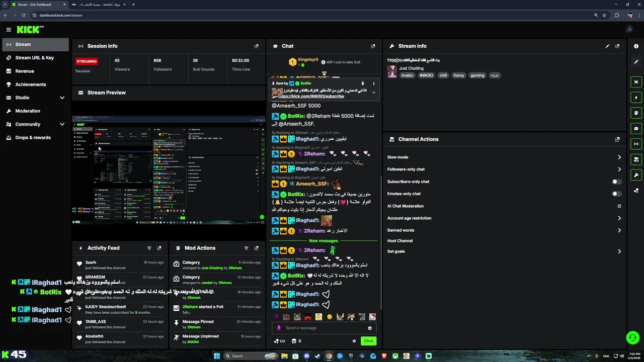Pop out the Mod Actions panel
The height and width of the screenshot is (362, 644).
pyautogui.click(x=256, y=248)
